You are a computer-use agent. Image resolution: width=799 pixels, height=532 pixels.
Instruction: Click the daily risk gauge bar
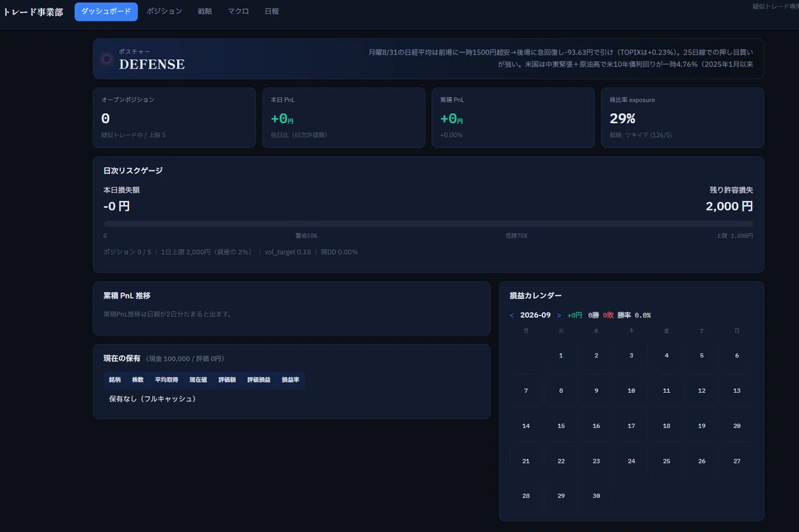click(x=428, y=224)
